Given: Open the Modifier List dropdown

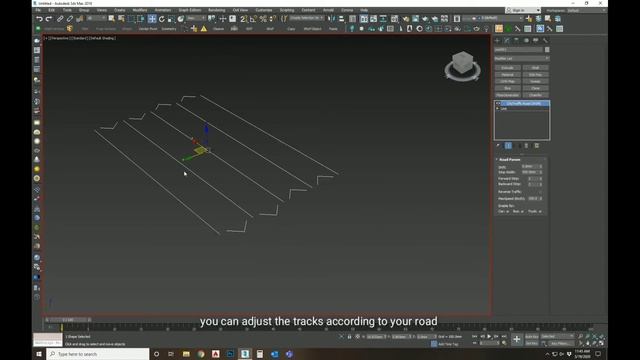Looking at the screenshot, I should click(x=522, y=58).
